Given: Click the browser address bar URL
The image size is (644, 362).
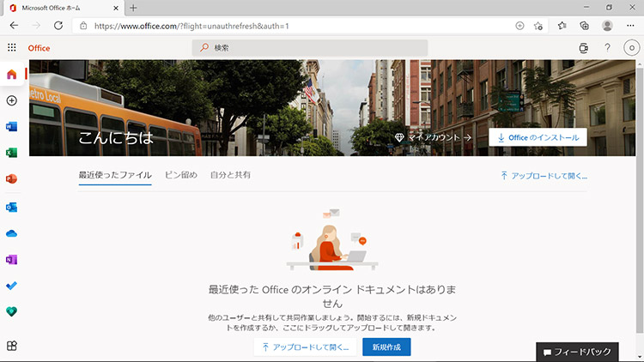Looking at the screenshot, I should (191, 26).
